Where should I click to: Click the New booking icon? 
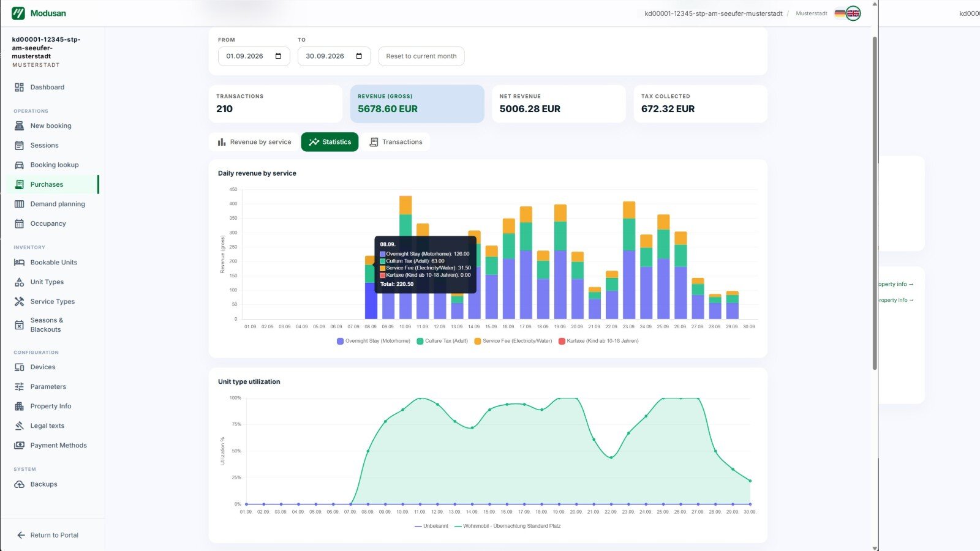tap(19, 126)
